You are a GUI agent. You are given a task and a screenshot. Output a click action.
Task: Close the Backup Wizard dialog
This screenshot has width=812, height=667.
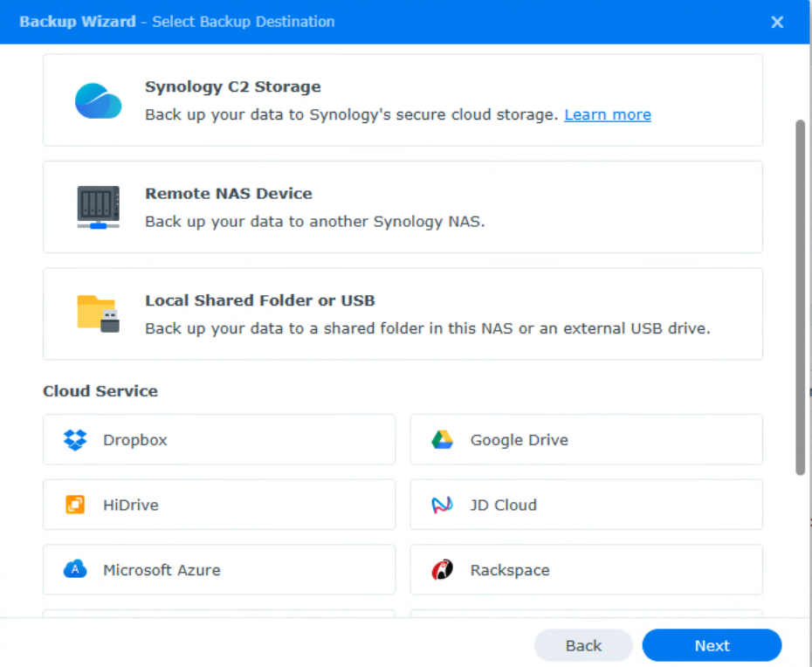[777, 22]
